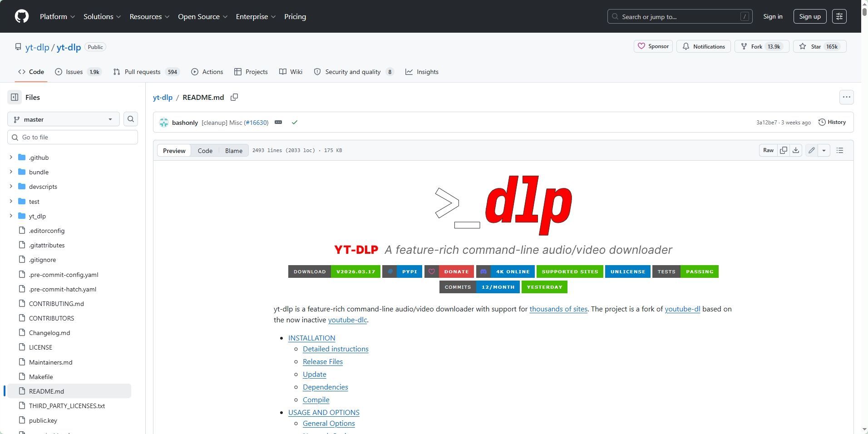Screen dimensions: 868x434
Task: Go to the GitHub homepage logo
Action: click(x=22, y=16)
